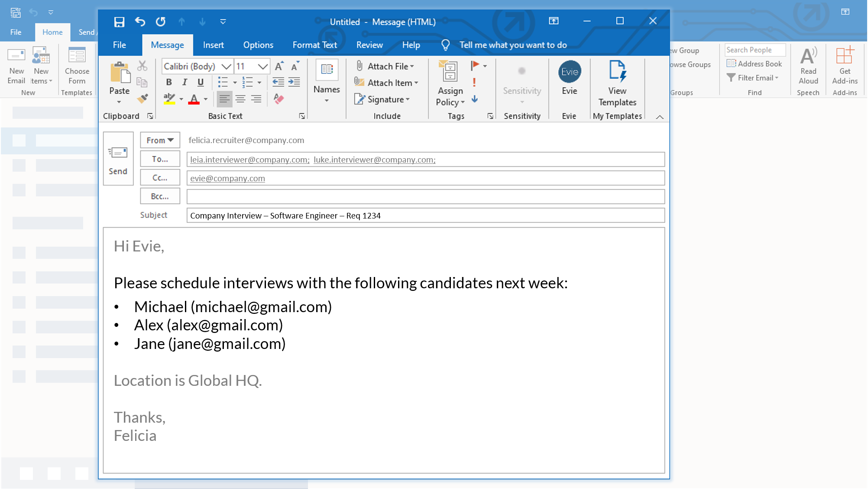Open the highlight color picker arrow
This screenshot has height=489, width=868.
tap(181, 99)
